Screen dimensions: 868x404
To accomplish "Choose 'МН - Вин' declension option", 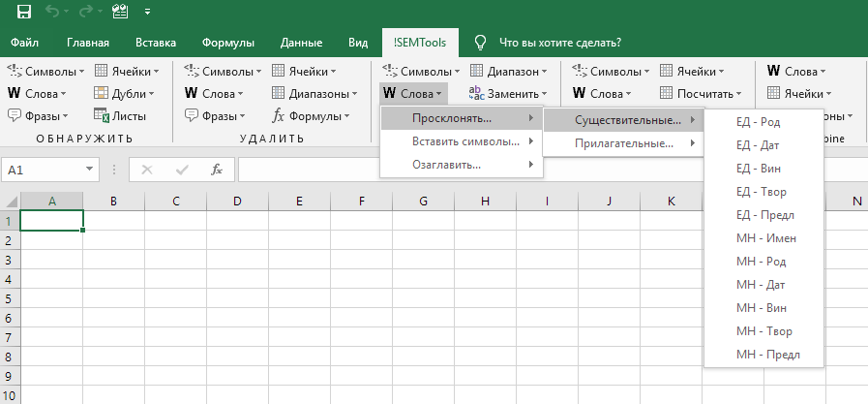I will [763, 308].
